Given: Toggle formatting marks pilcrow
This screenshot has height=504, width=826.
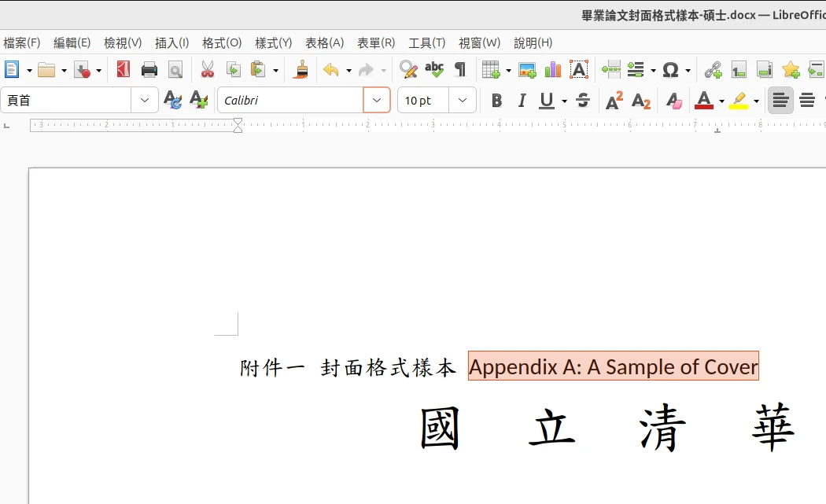Looking at the screenshot, I should click(460, 69).
